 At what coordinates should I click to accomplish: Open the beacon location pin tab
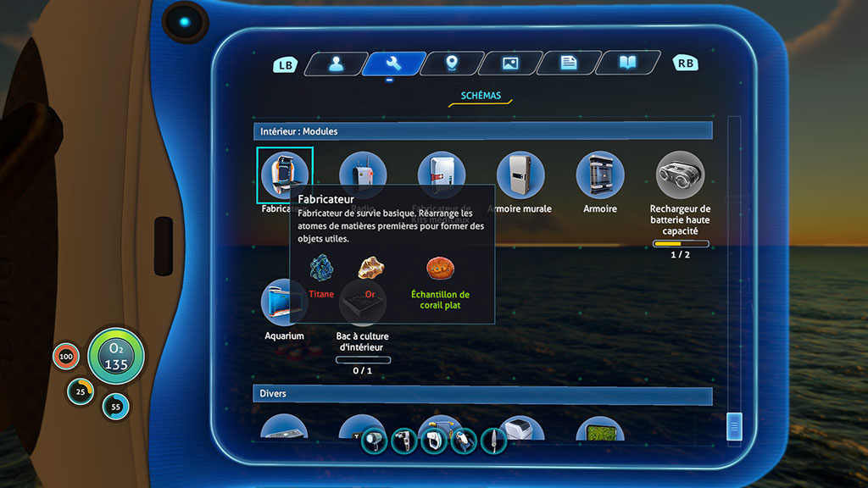click(x=452, y=64)
